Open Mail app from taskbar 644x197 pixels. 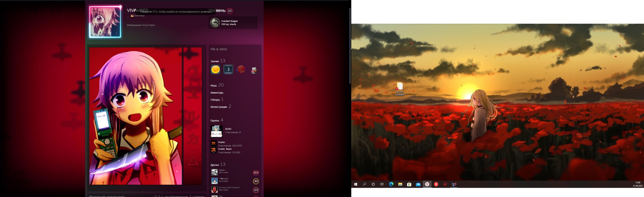point(418,184)
